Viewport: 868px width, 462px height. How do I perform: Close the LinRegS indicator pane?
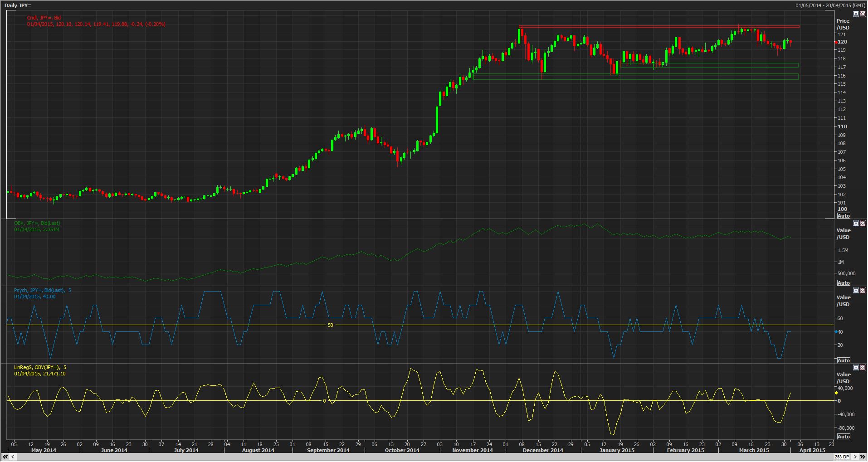click(863, 368)
